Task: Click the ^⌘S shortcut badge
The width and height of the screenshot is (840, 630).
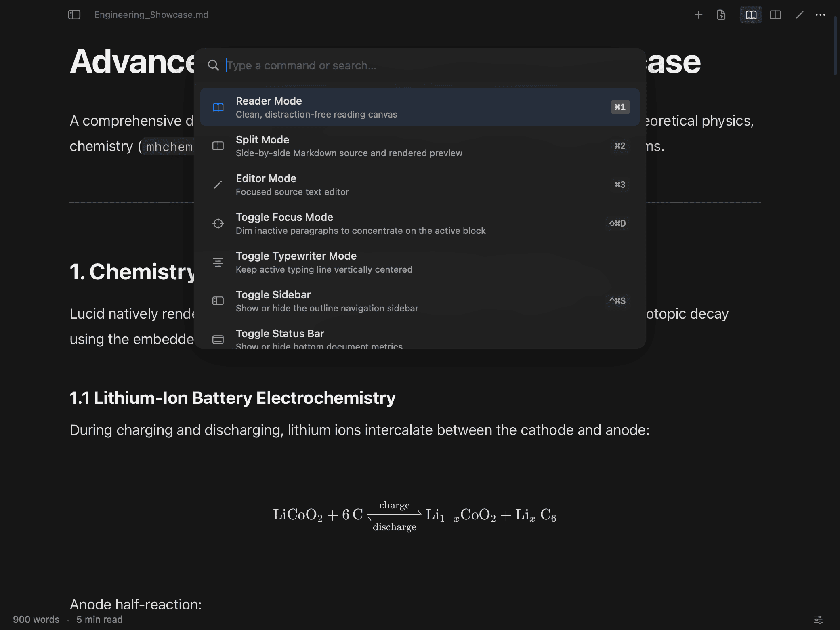Action: (x=617, y=301)
